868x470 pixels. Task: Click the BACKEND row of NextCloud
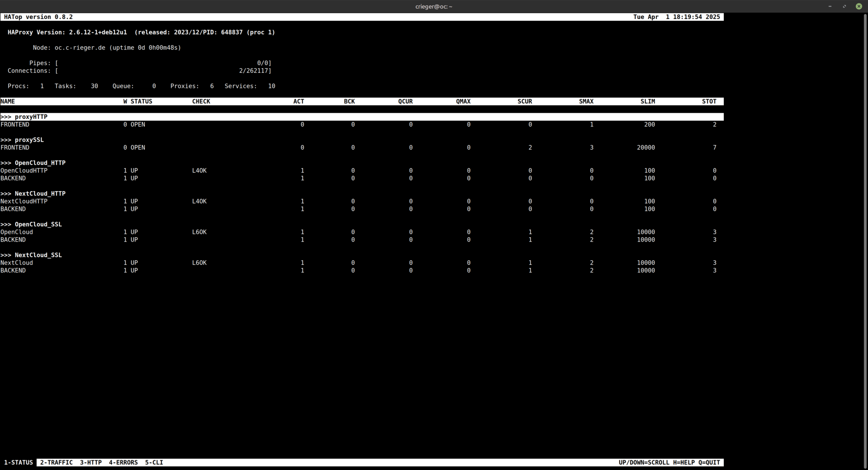pos(14,270)
